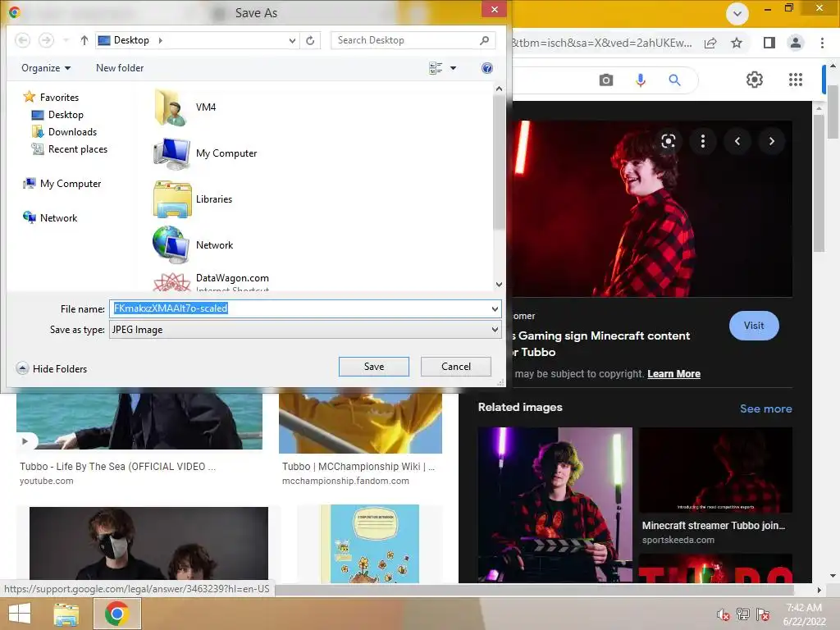Open the VM4 user folder
The image size is (840, 630).
(186, 107)
